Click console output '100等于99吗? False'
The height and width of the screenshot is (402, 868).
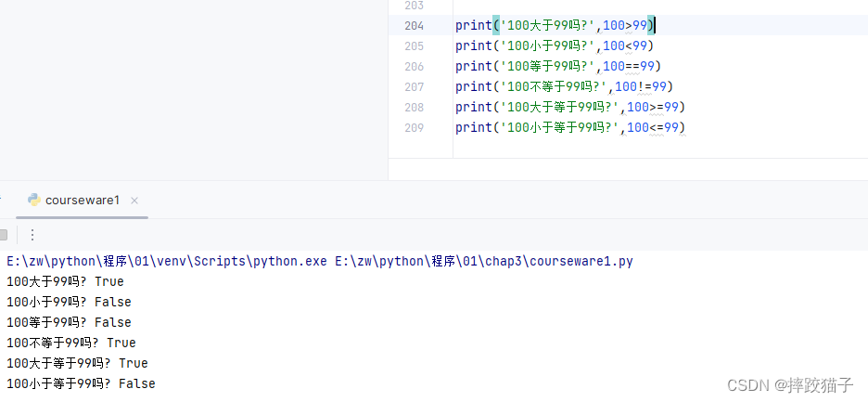(x=70, y=322)
